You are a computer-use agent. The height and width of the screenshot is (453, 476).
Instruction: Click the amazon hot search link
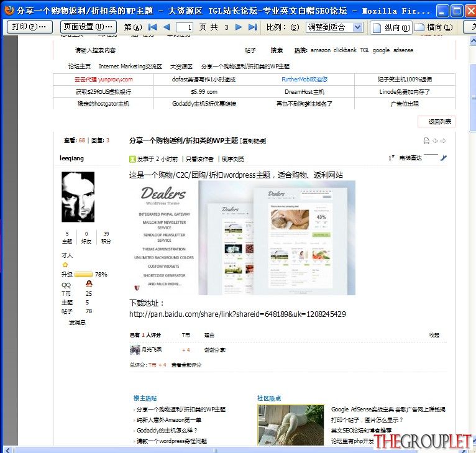[x=321, y=50]
